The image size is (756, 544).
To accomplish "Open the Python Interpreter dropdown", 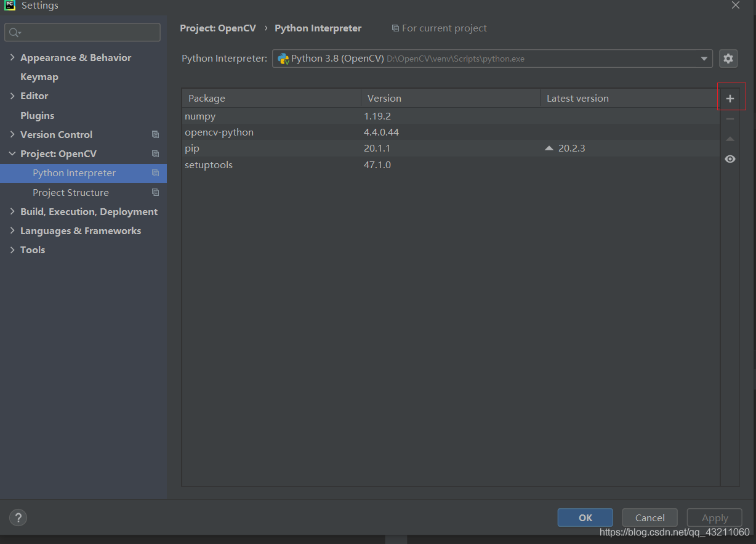I will [x=493, y=59].
